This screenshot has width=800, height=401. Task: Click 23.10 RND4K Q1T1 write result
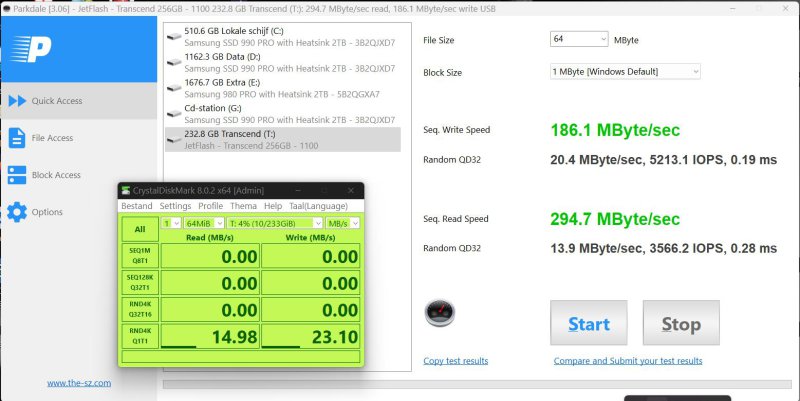(311, 336)
